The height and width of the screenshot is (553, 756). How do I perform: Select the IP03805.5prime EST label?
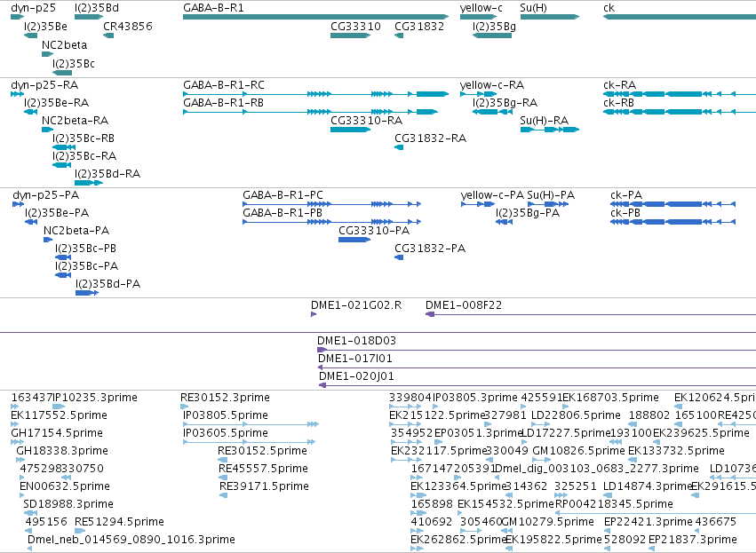pyautogui.click(x=225, y=415)
